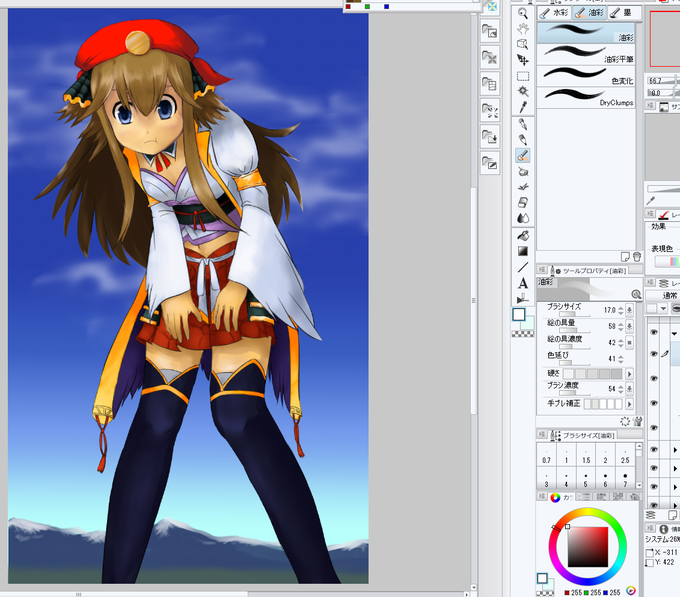Select the 3D object operation tool
The height and width of the screenshot is (597, 680).
point(523,44)
